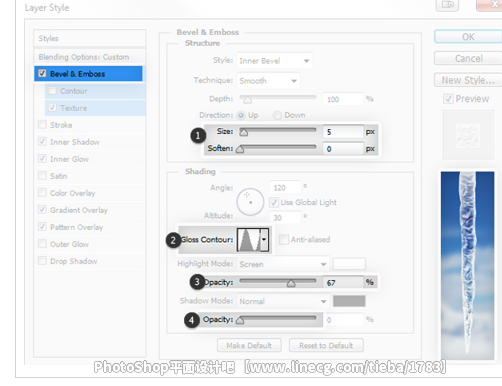Enable the Outer Glow checkbox
The image size is (502, 386).
tap(42, 244)
